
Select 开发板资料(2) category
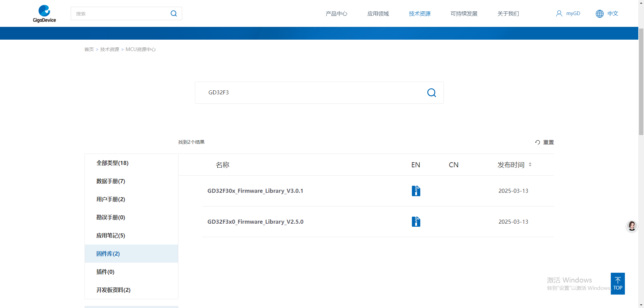131,290
